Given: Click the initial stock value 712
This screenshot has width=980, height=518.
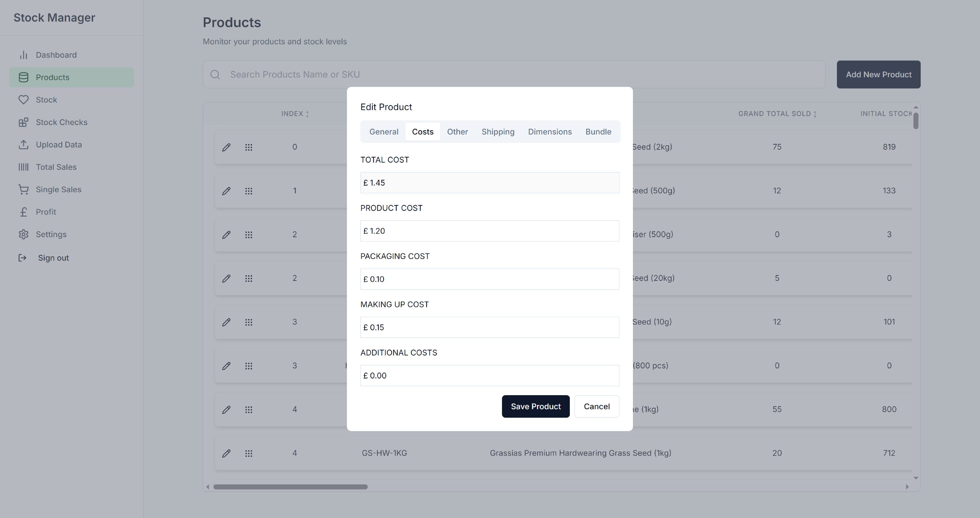Looking at the screenshot, I should point(889,453).
